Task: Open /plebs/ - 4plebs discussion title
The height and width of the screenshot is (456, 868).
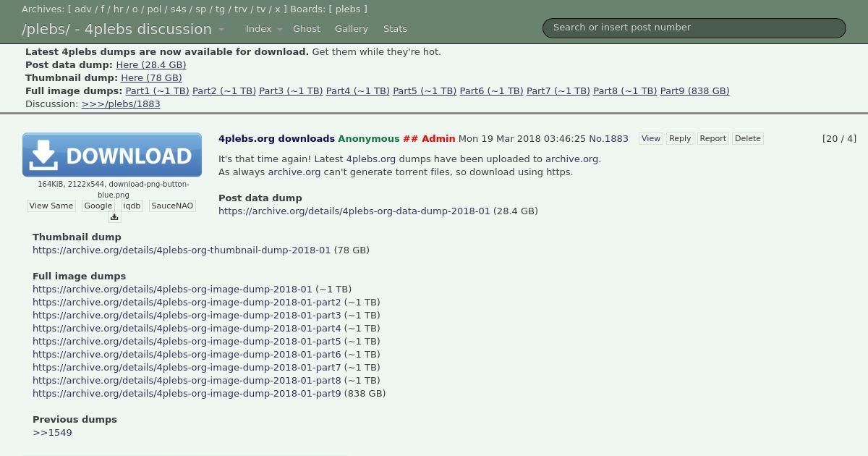Action: click(116, 30)
